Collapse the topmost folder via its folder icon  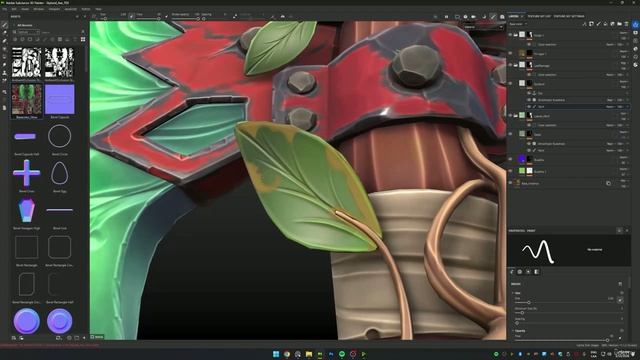pyautogui.click(x=516, y=35)
